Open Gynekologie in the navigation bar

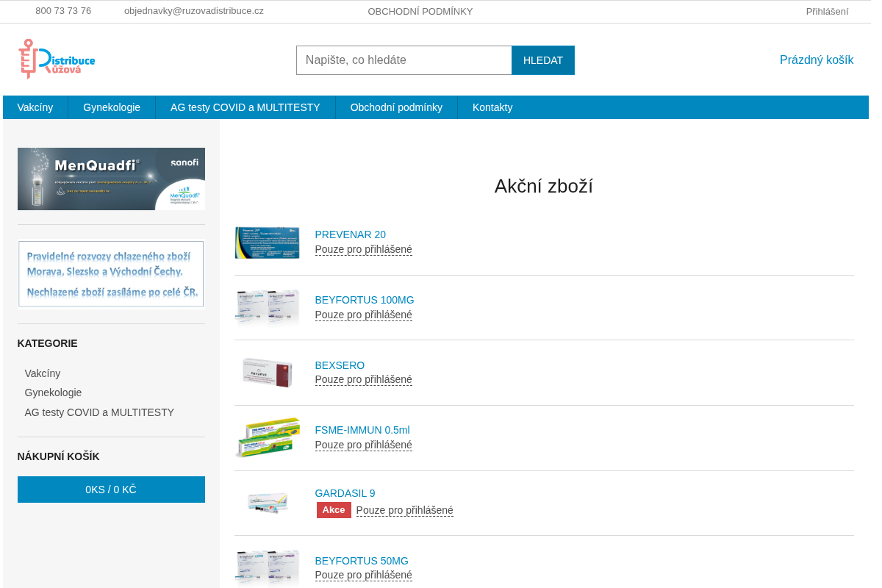coord(112,107)
